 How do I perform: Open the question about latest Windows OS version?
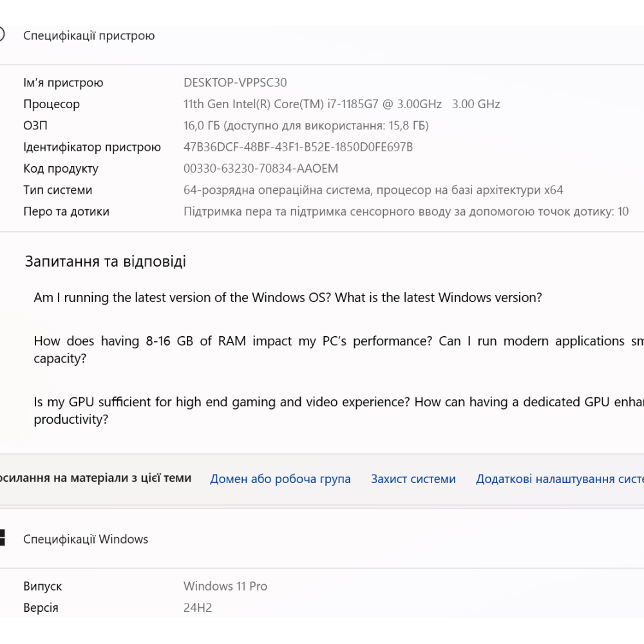[x=287, y=298]
